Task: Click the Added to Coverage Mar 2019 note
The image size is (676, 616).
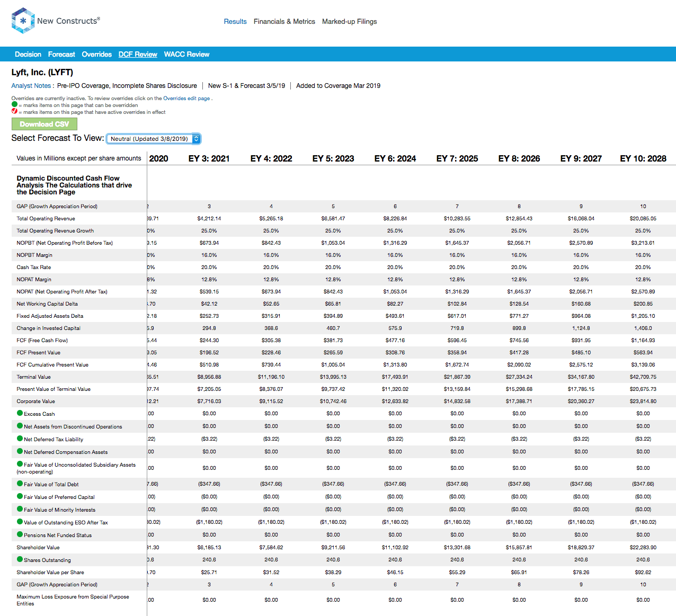Action: click(x=338, y=86)
